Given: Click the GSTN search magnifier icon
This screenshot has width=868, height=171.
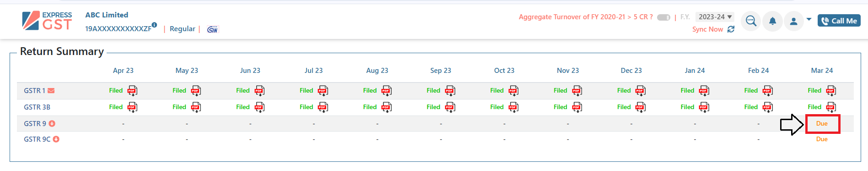Looking at the screenshot, I should pyautogui.click(x=751, y=21).
